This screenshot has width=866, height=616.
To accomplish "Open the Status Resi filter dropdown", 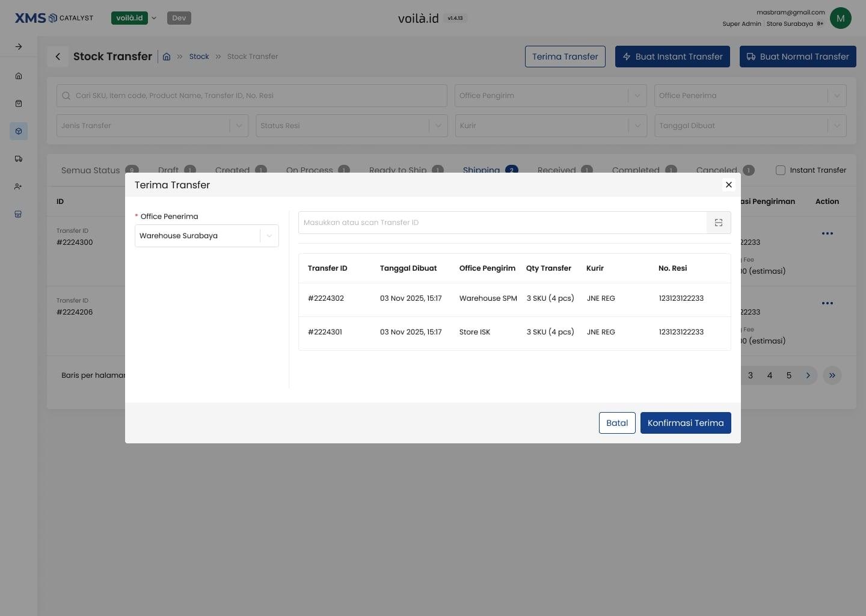I will pyautogui.click(x=352, y=126).
